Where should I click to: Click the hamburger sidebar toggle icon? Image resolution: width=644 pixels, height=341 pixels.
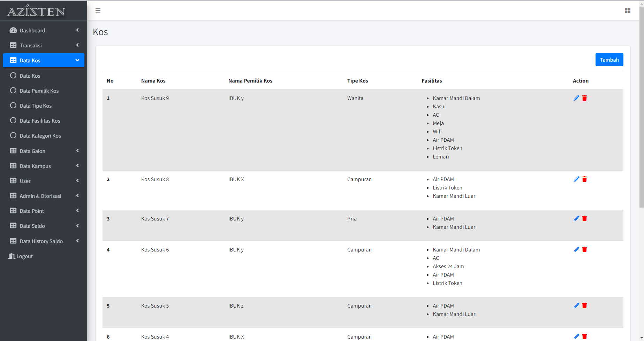pos(98,10)
